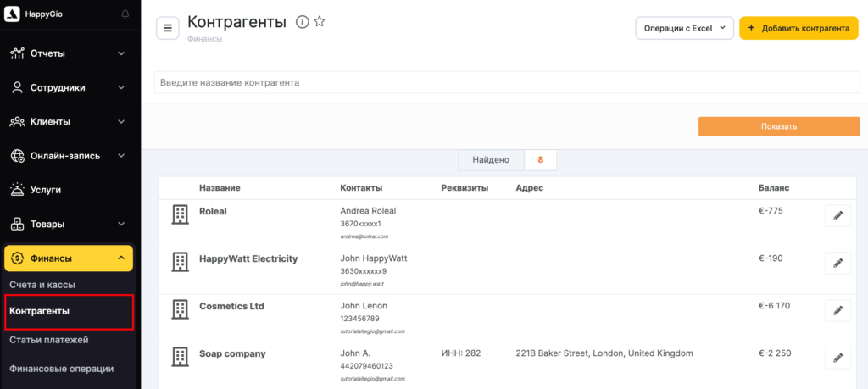
Task: Click the Добавить контрагента button
Action: 798,28
